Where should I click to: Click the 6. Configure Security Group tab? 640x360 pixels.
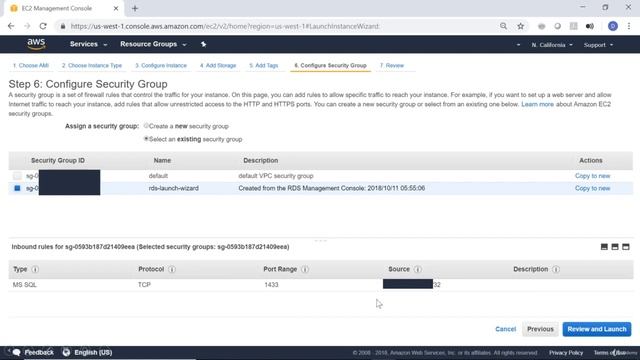tap(330, 65)
